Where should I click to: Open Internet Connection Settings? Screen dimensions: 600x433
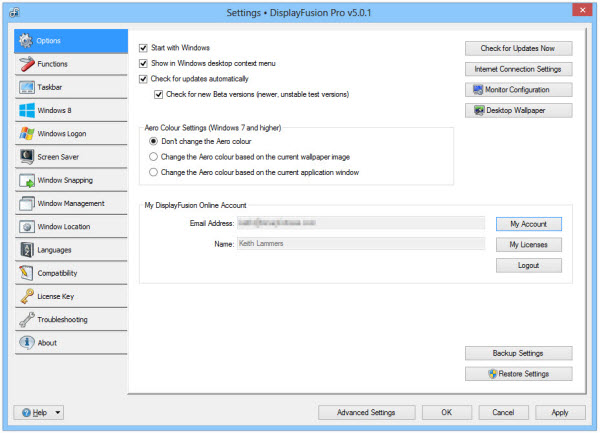(x=518, y=69)
